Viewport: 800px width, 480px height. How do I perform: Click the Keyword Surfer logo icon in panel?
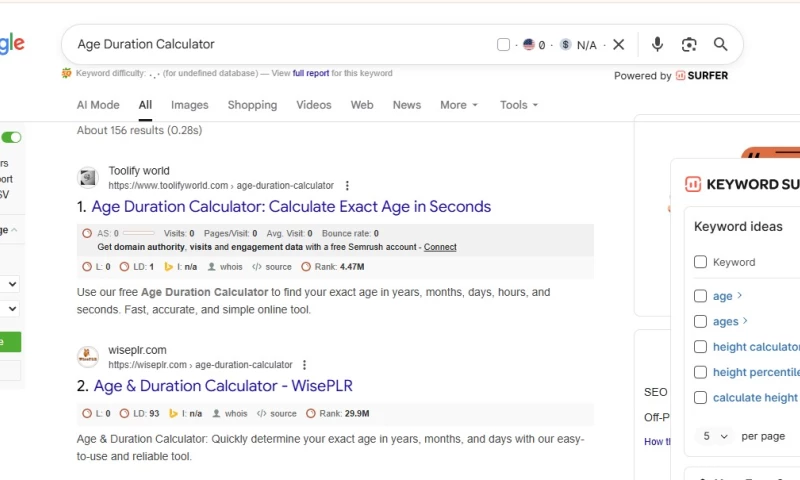(x=693, y=184)
